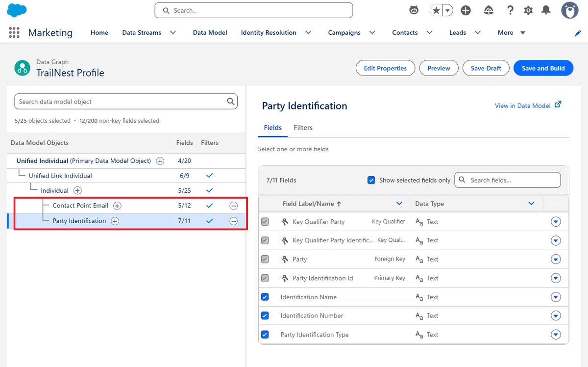Screen dimensions: 588x367
Task: Click the Save and Build button
Action: coord(543,68)
